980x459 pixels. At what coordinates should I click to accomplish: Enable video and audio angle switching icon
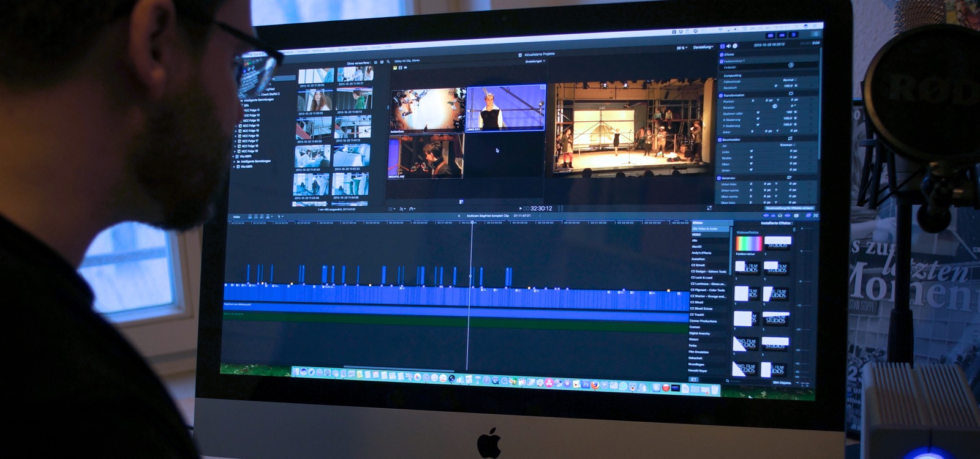[x=395, y=67]
